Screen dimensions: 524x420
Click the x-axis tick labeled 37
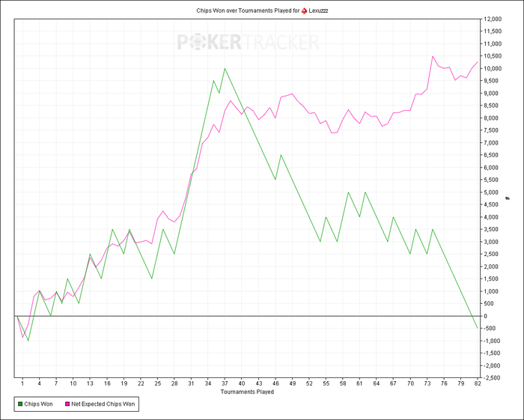225,383
